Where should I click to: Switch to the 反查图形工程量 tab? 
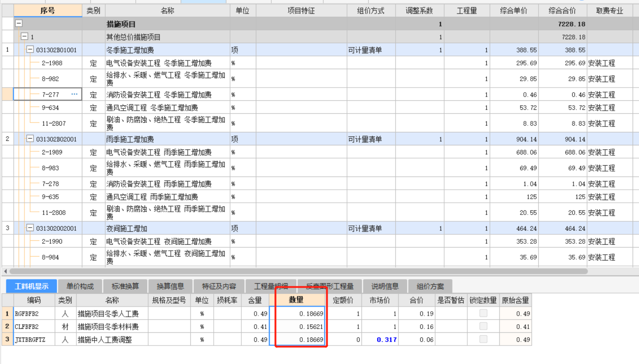330,286
